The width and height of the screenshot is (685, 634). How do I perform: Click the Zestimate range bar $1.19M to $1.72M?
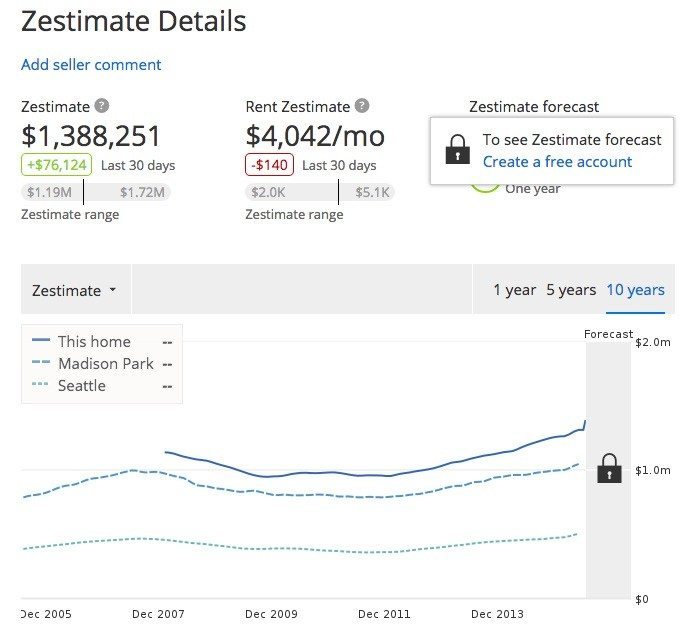click(x=96, y=192)
